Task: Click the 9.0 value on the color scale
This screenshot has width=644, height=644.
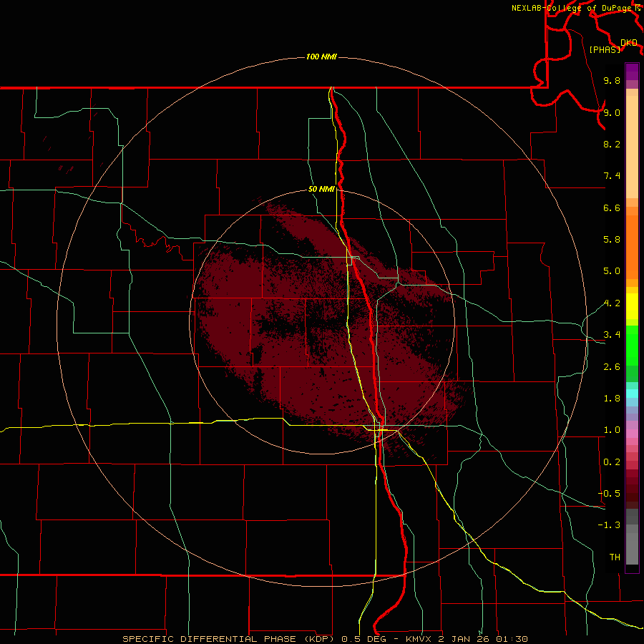Action: point(612,112)
